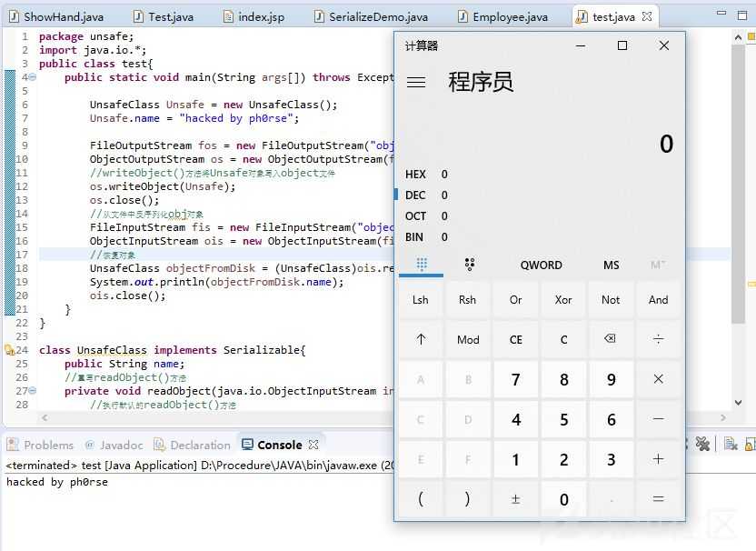Click the C clear key

pyautogui.click(x=563, y=339)
